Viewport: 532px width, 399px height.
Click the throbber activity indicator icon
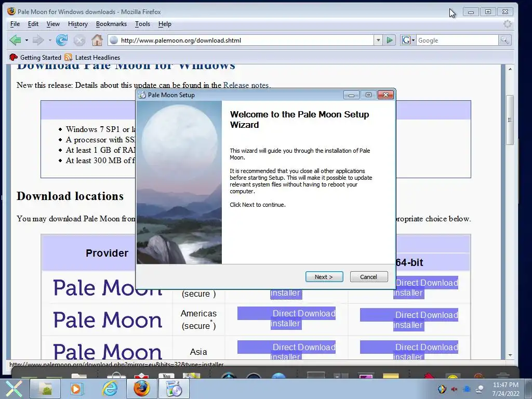coord(507,24)
